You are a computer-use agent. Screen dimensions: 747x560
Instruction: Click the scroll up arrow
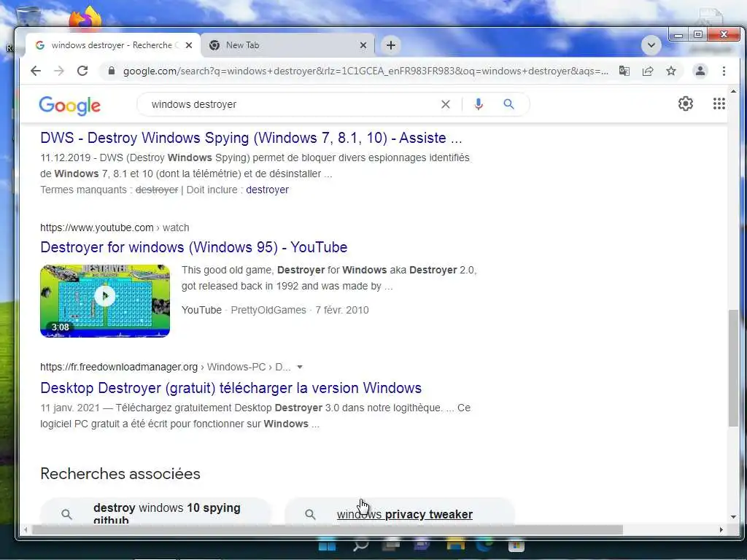[x=732, y=91]
